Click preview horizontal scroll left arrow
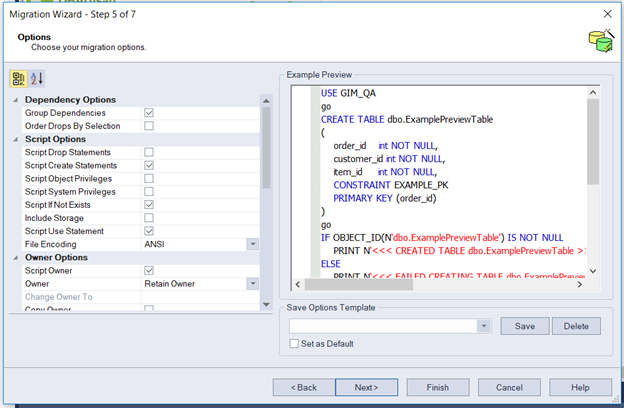The height and width of the screenshot is (408, 624). 298,284
